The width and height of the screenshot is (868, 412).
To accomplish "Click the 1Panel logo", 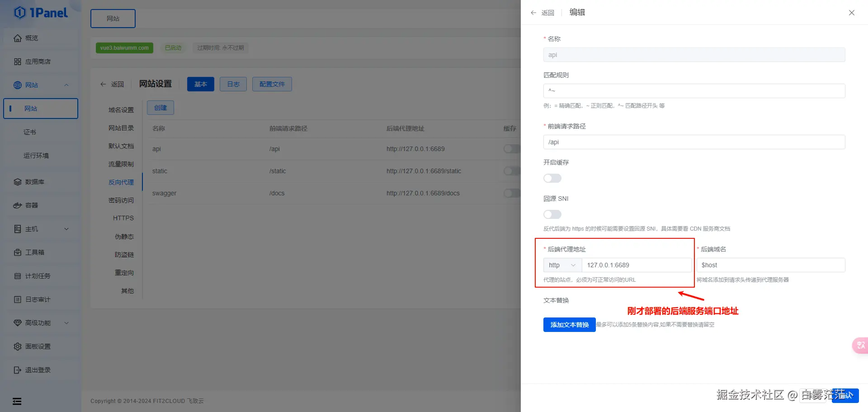I will click(41, 13).
